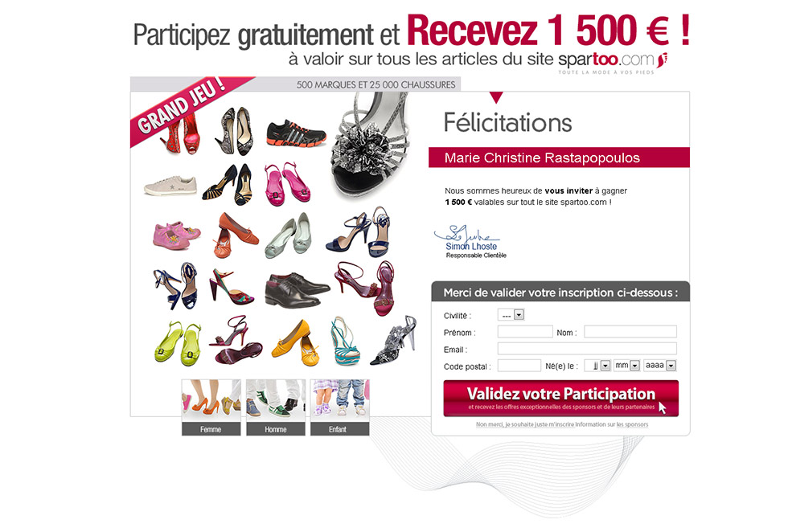Click the yellow ballet flats image
The height and width of the screenshot is (532, 788).
click(x=296, y=342)
